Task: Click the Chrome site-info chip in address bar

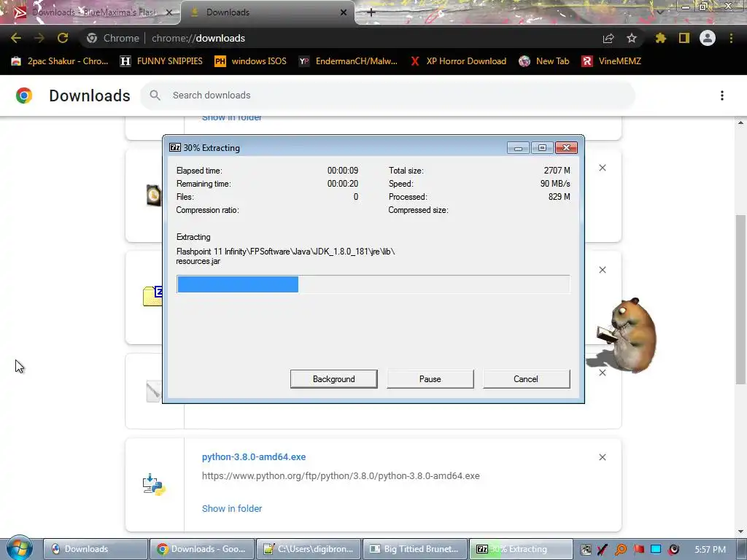Action: 113,38
